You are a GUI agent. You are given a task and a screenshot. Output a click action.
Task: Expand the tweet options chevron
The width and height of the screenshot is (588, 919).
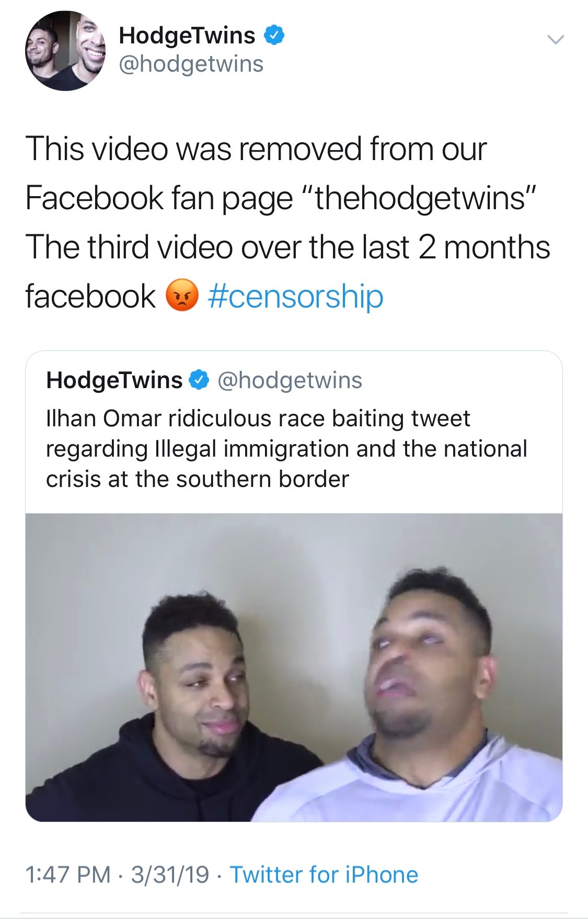[x=555, y=39]
